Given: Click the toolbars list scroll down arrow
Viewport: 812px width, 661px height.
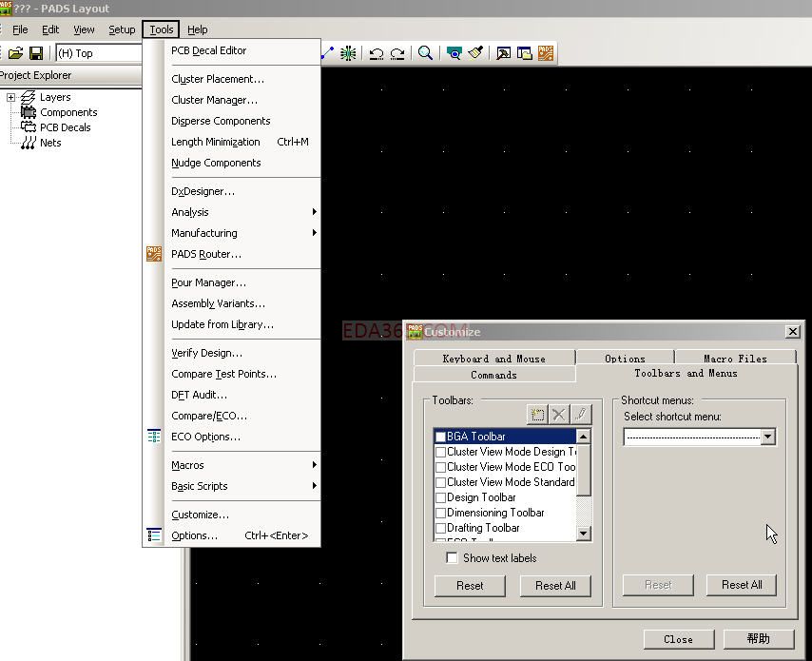Looking at the screenshot, I should point(584,535).
